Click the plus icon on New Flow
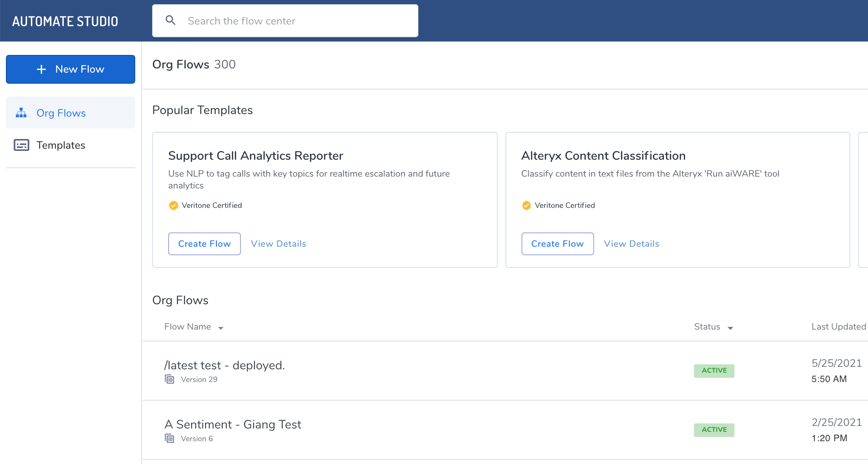Screen dimensions: 868x464 click(41, 69)
